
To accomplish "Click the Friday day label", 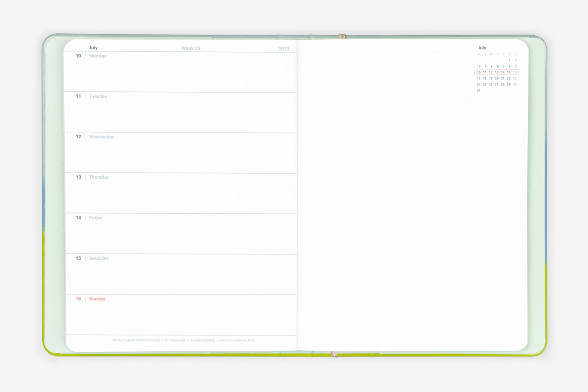I will click(x=96, y=218).
